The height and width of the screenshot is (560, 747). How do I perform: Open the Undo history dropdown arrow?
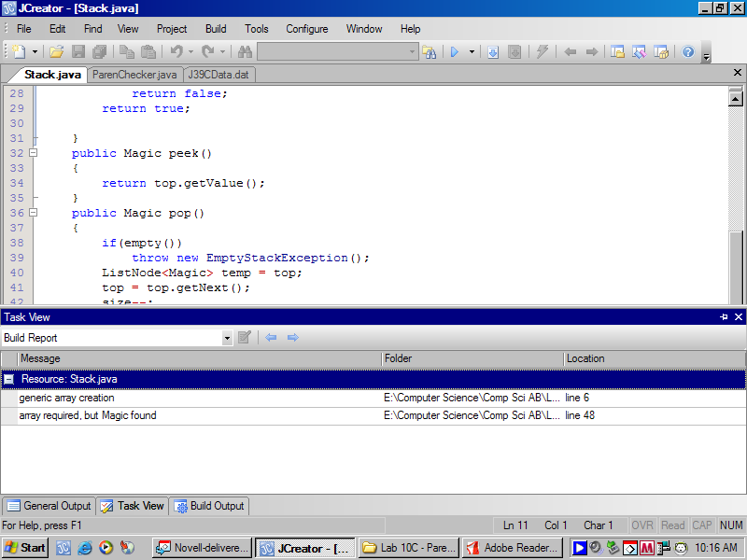point(191,51)
